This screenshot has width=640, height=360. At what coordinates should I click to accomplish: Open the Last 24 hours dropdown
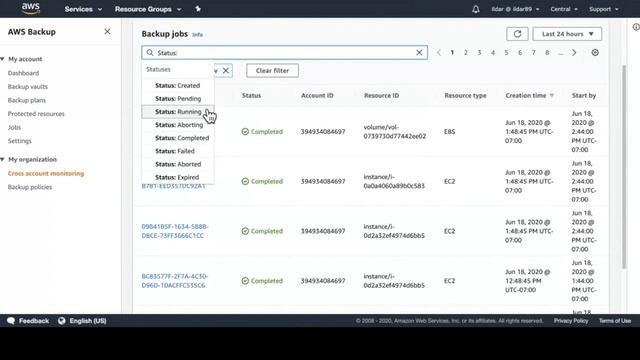(567, 34)
